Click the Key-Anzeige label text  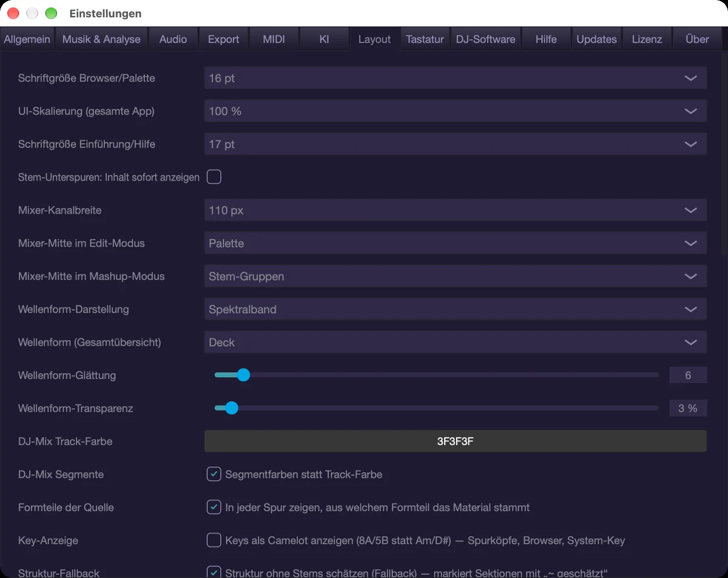click(48, 540)
